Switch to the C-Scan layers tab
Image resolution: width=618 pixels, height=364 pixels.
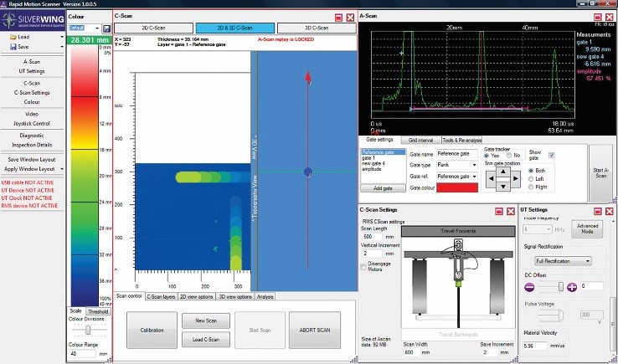click(x=161, y=296)
